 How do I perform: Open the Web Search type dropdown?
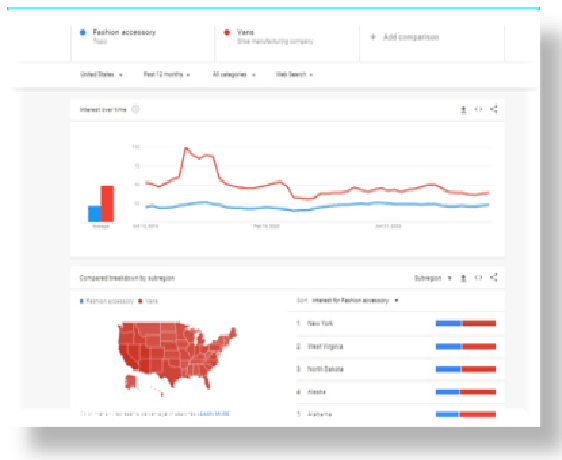click(x=294, y=75)
